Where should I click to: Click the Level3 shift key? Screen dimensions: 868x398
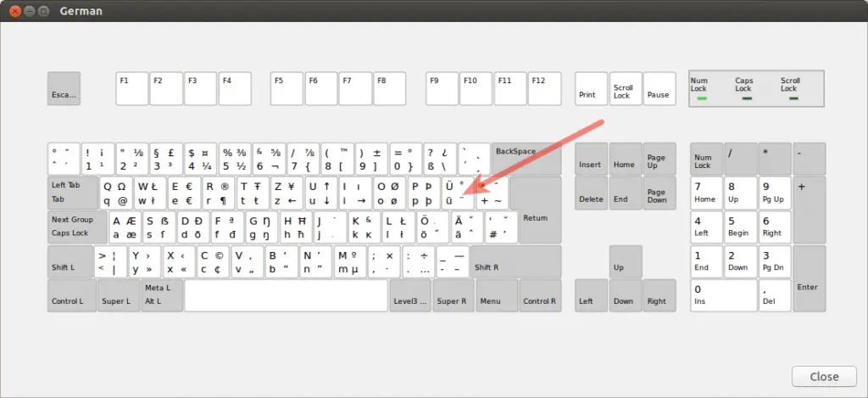pos(410,295)
